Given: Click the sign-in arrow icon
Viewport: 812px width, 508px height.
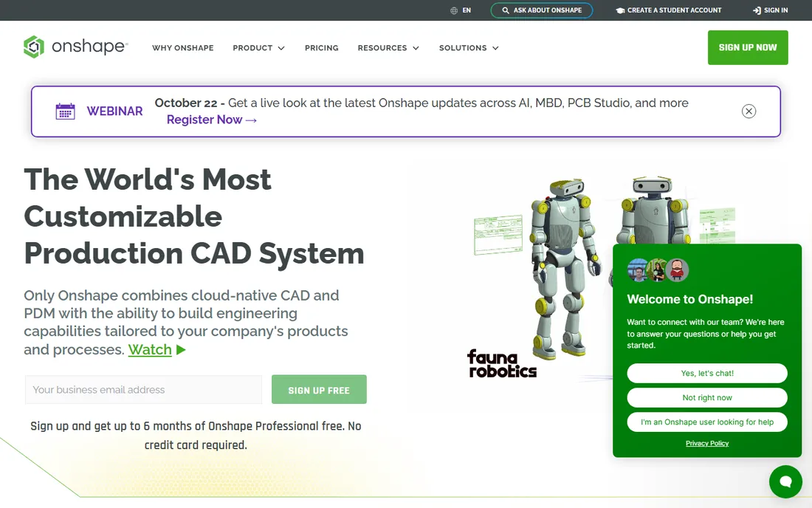Looking at the screenshot, I should [757, 10].
